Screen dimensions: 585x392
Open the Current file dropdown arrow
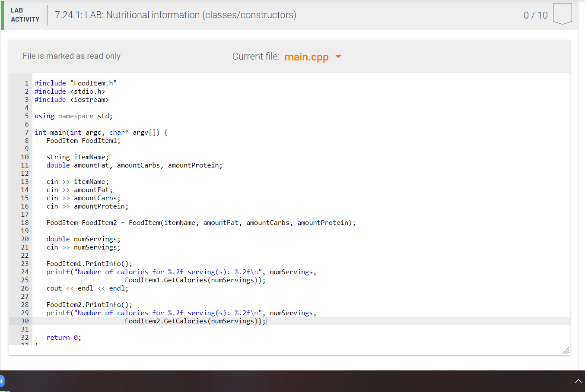339,57
